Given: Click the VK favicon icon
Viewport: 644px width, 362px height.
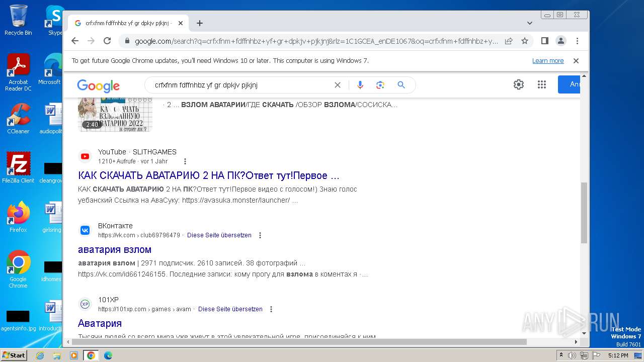Looking at the screenshot, I should click(x=85, y=230).
